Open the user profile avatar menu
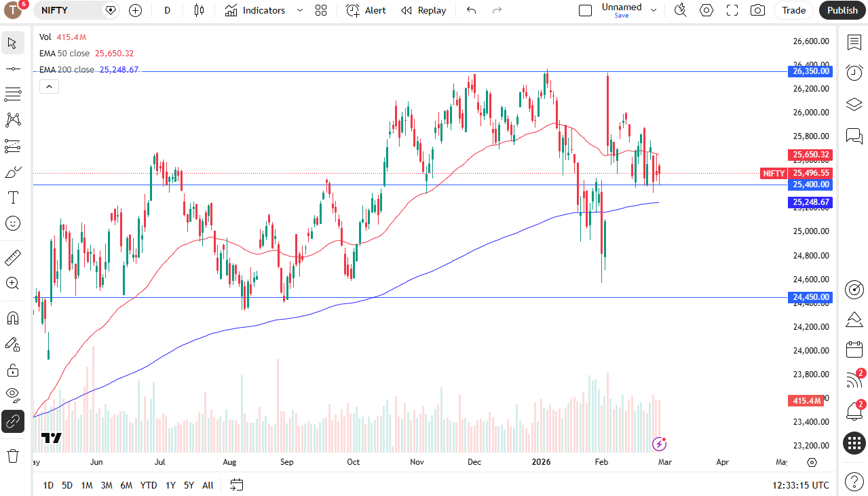Screen dimensions: 868x496 click(x=13, y=10)
